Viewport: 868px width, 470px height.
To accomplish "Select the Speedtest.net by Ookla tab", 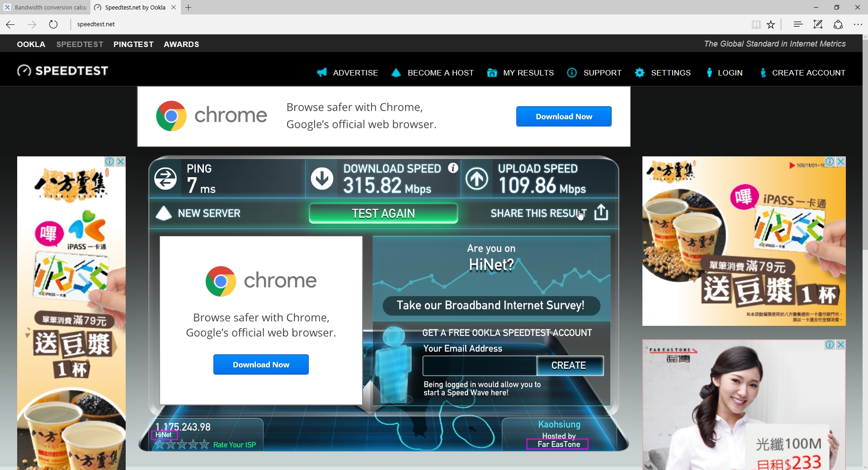I will 135,7.
